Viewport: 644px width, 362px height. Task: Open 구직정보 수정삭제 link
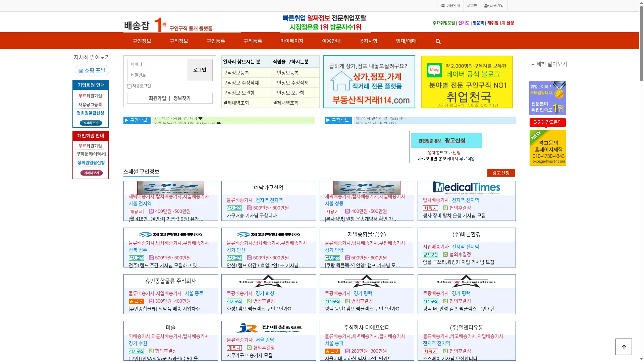point(241,83)
